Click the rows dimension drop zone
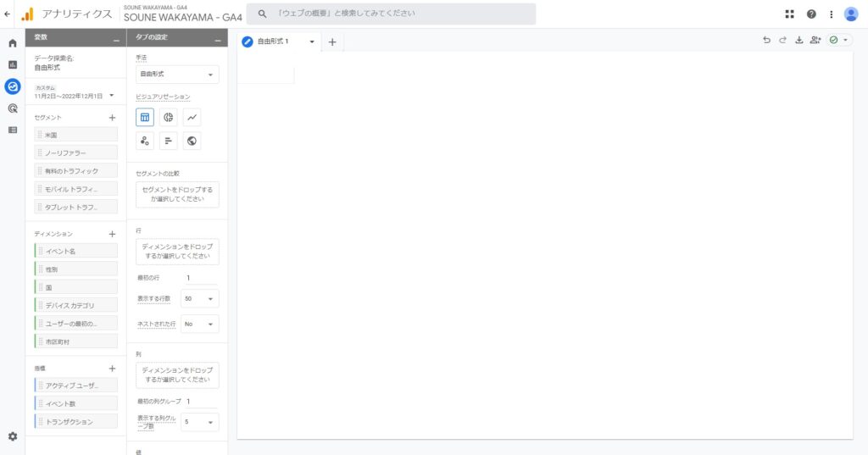Screen dimensions: 868x455 coord(177,252)
